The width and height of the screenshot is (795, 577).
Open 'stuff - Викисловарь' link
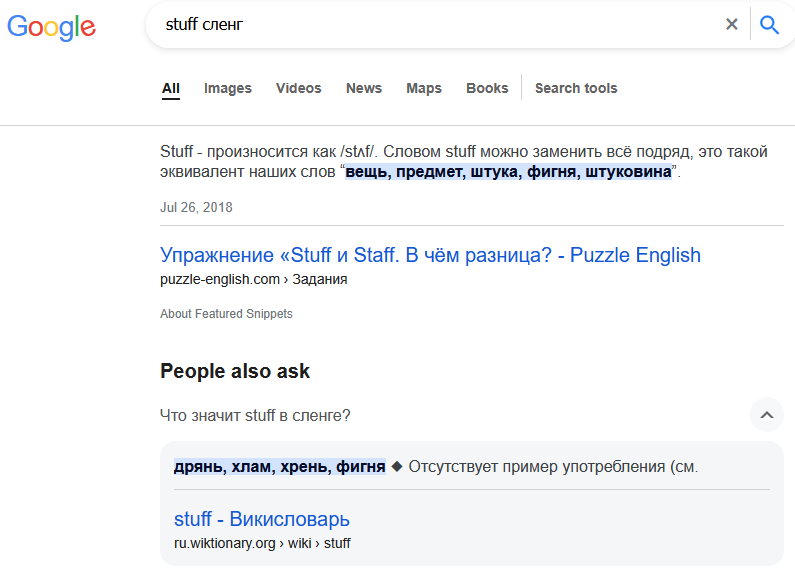262,519
